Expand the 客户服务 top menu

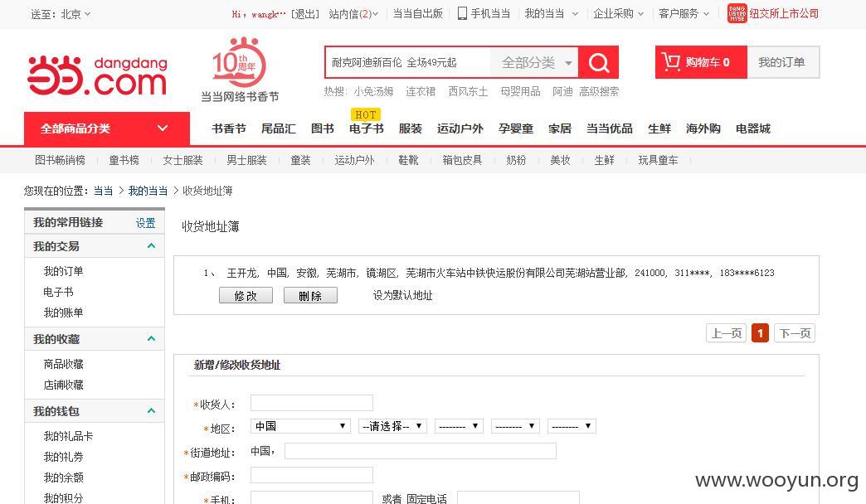(x=684, y=14)
